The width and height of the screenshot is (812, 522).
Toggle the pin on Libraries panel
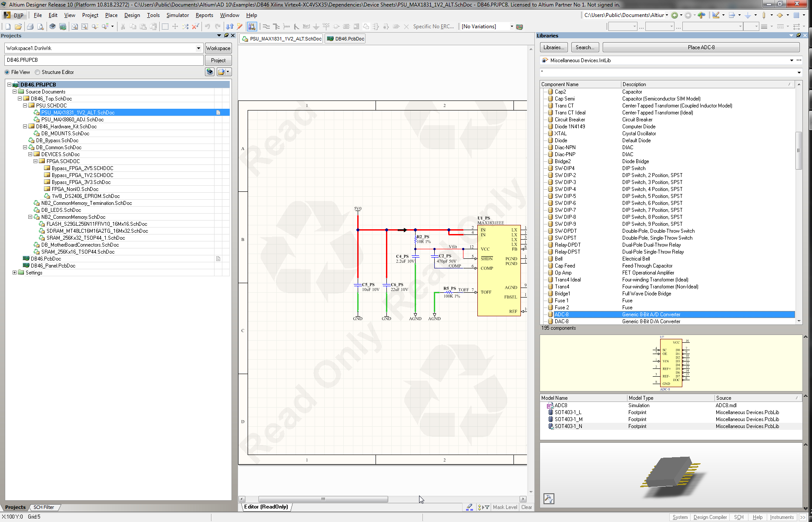point(799,36)
